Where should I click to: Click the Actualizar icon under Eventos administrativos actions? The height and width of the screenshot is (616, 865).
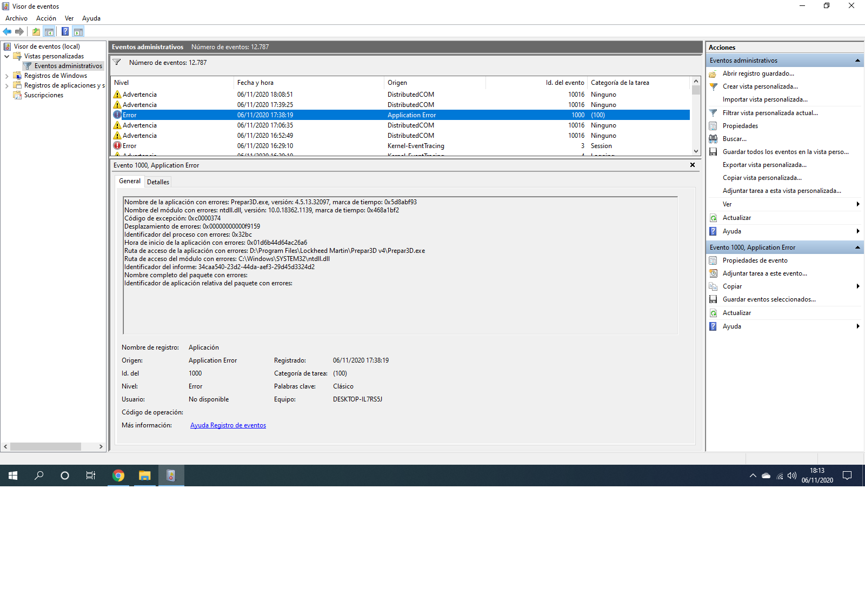tap(713, 218)
